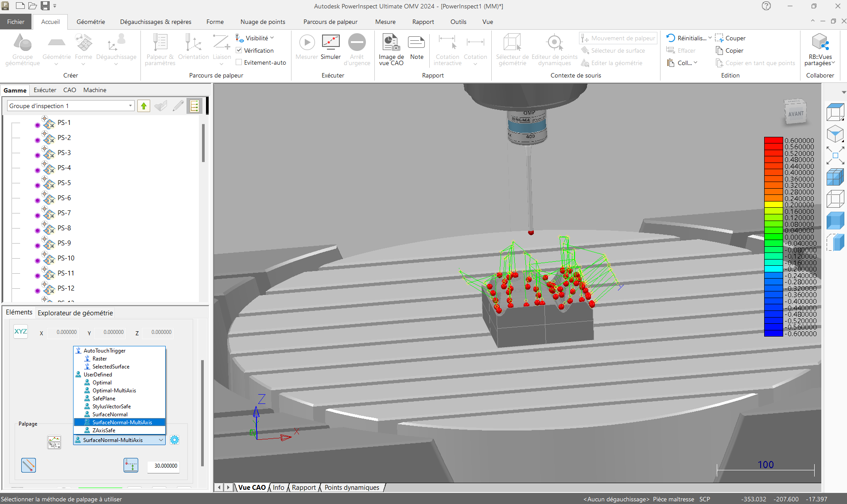Screen dimensions: 847x504
Task: Switch to the Points dynamiques view tab
Action: (352, 487)
